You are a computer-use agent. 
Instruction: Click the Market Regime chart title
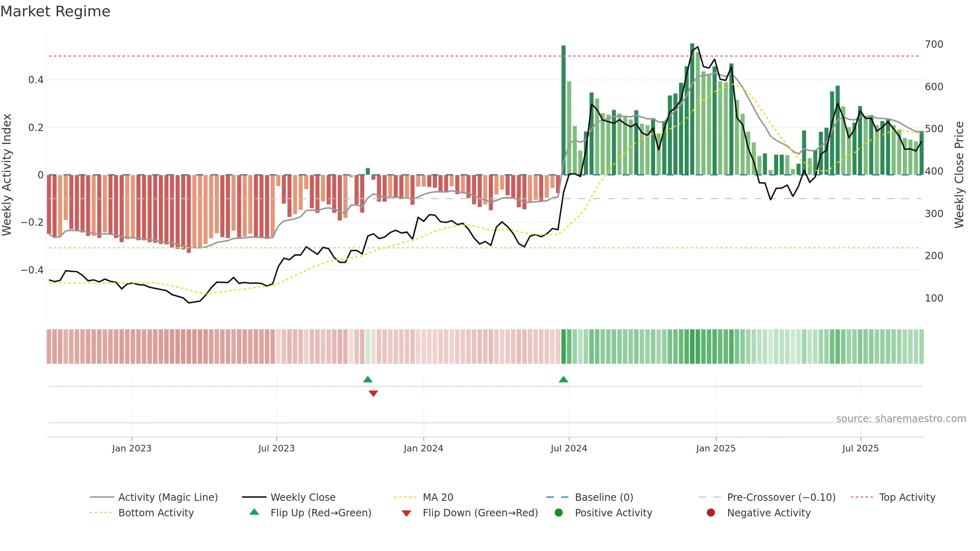(55, 11)
